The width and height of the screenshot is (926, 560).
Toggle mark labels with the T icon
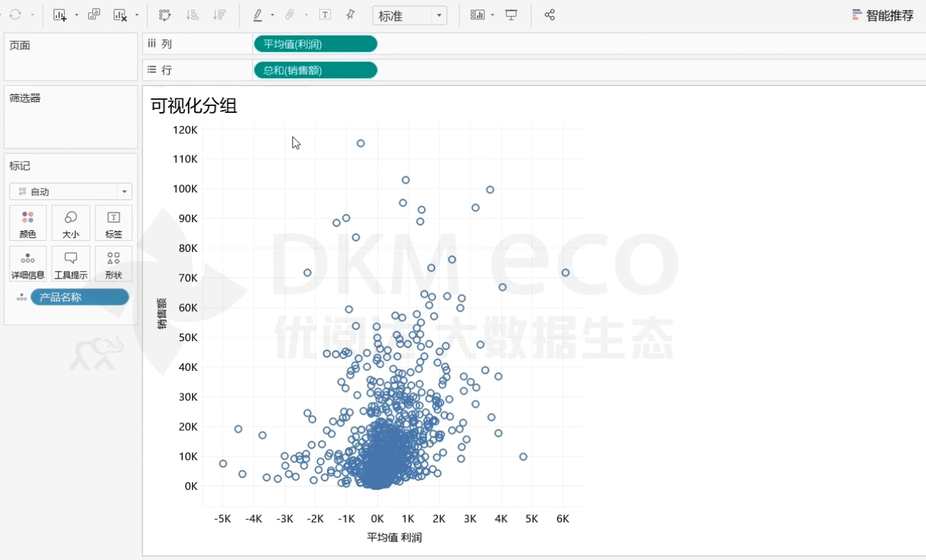(325, 15)
